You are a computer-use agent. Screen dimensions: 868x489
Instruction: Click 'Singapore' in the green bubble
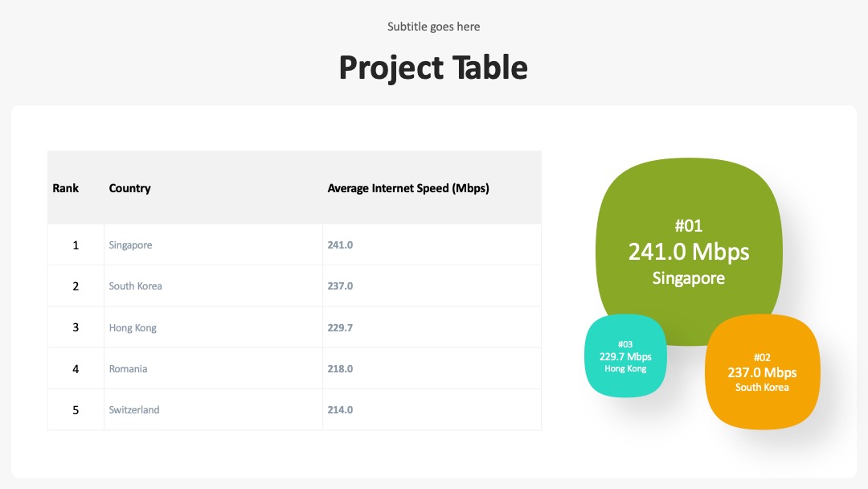tap(689, 278)
